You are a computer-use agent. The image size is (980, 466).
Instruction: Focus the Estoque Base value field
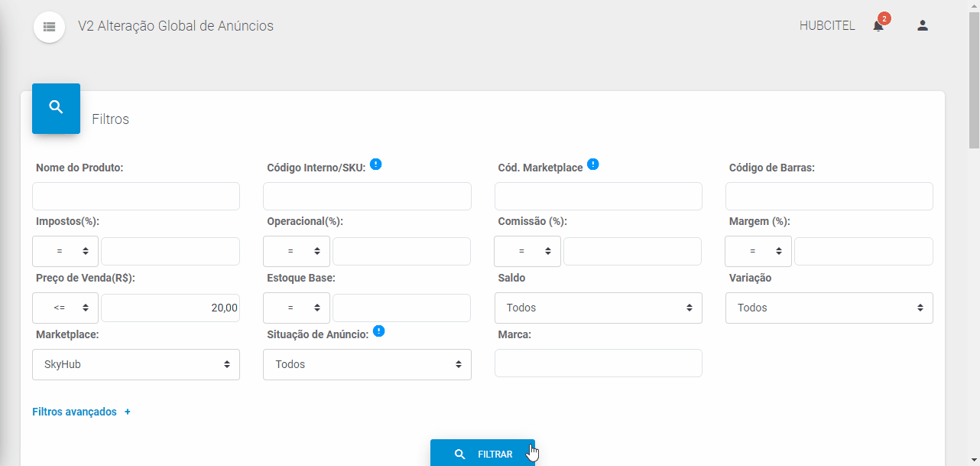pyautogui.click(x=401, y=308)
